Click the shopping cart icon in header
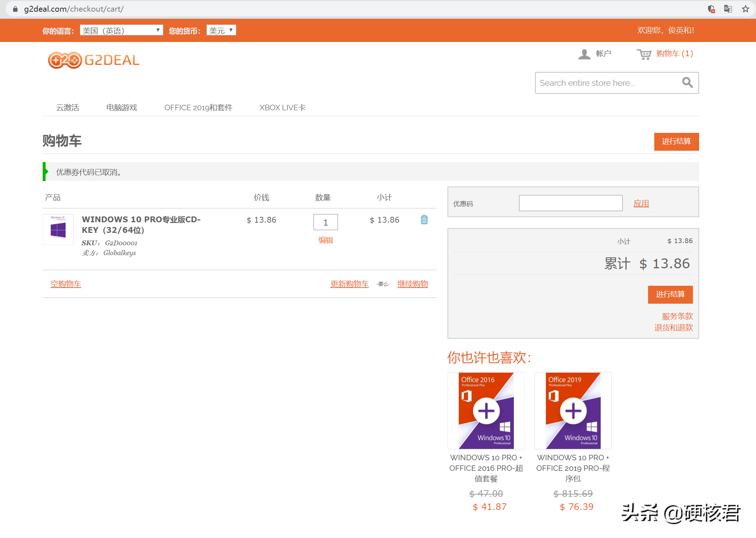The height and width of the screenshot is (538, 756). pos(644,54)
